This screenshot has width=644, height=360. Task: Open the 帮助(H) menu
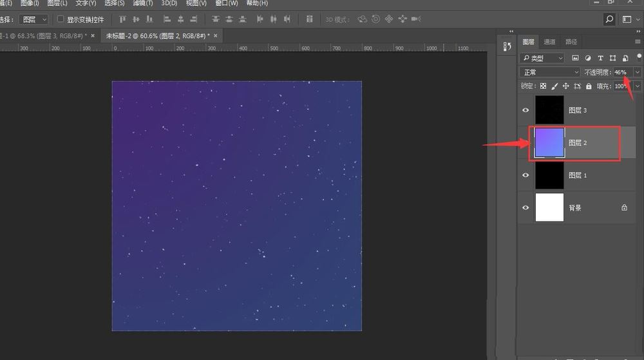[257, 3]
